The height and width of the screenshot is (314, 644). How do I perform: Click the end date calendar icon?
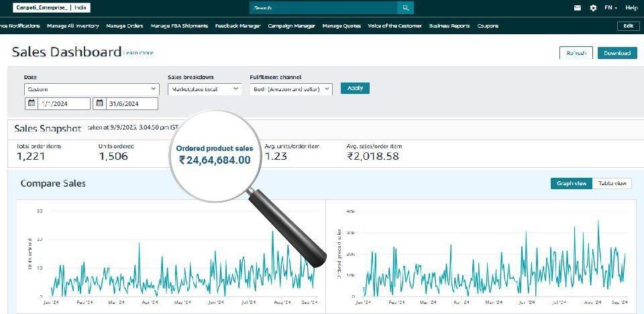[100, 103]
